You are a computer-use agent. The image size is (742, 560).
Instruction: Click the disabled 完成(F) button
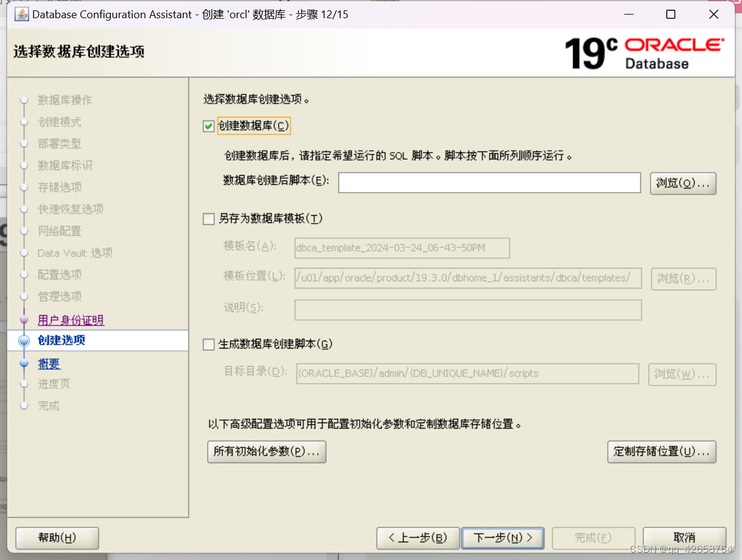coord(593,538)
